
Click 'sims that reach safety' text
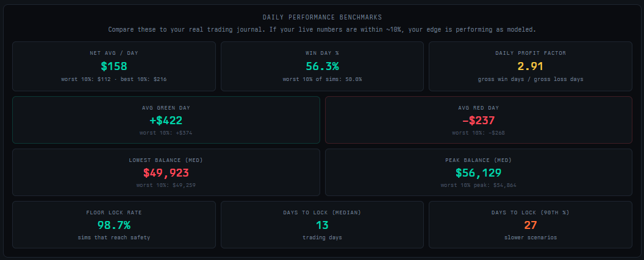114,238
